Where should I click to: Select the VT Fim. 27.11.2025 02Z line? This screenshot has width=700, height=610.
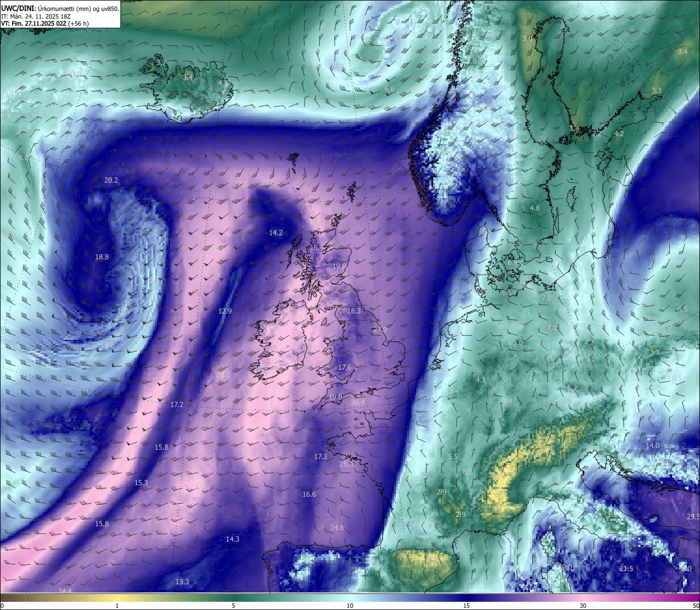click(45, 24)
